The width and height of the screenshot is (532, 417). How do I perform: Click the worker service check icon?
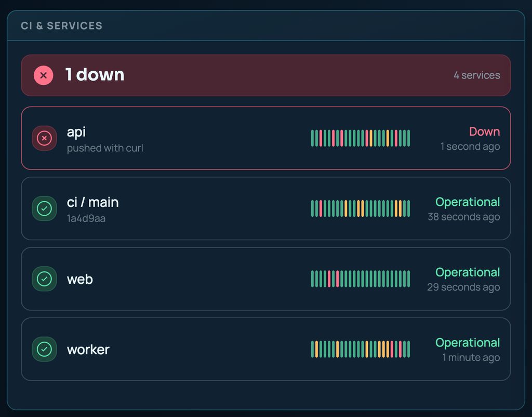44,349
